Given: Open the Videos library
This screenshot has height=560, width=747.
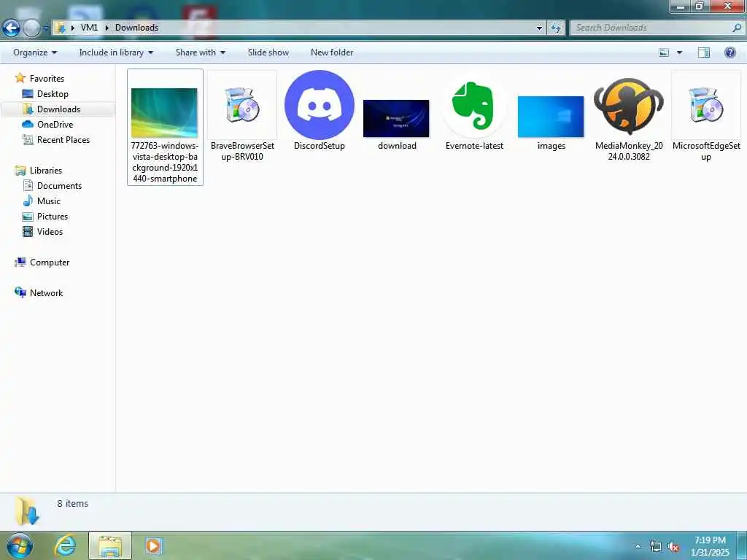Looking at the screenshot, I should 50,231.
